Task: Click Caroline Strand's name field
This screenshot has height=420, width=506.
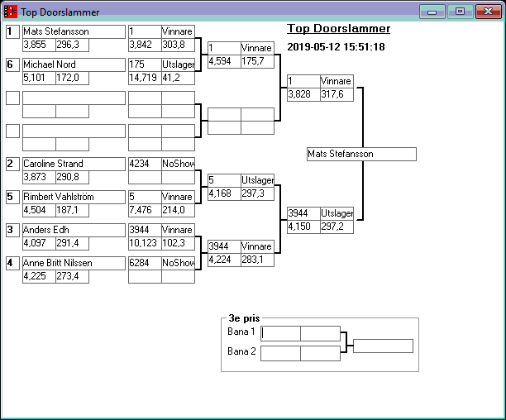Action: [x=73, y=164]
